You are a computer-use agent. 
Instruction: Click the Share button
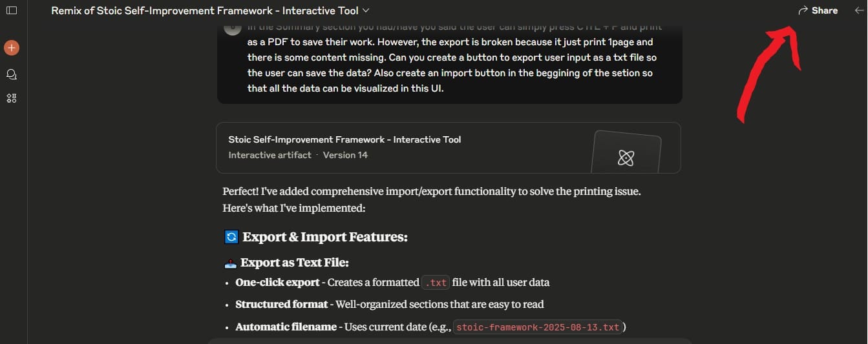click(x=818, y=10)
